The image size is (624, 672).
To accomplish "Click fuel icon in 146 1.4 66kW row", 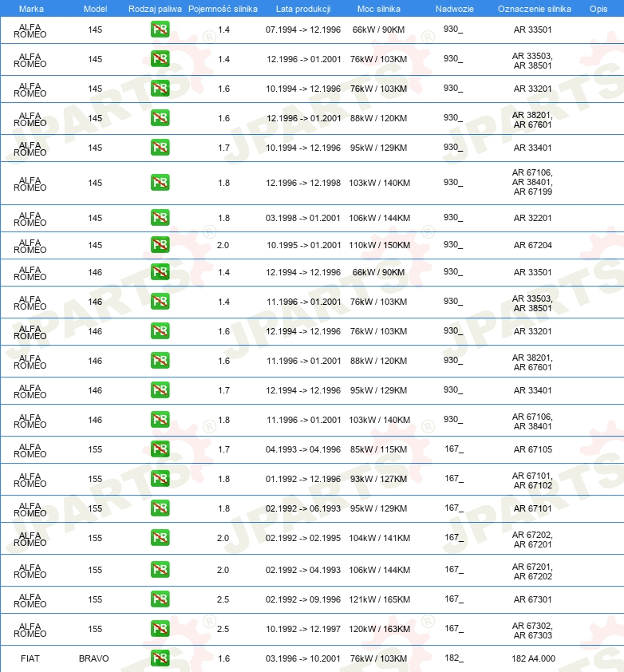I will (160, 271).
